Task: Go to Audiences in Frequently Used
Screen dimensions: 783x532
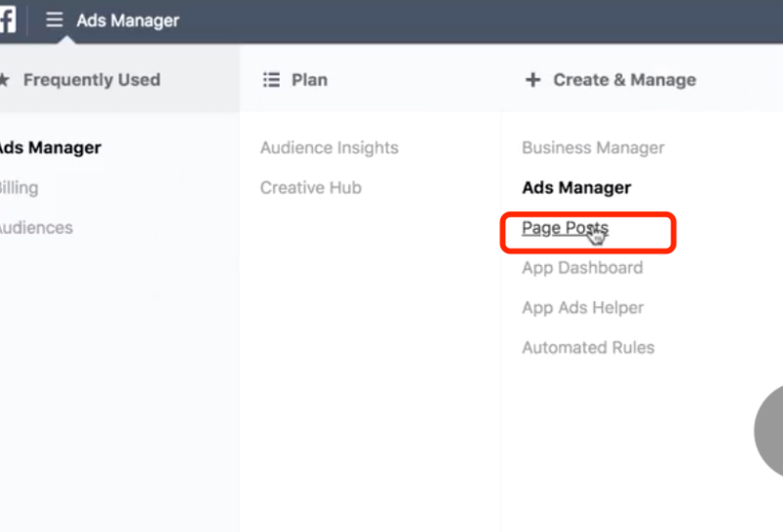Action: coord(35,228)
